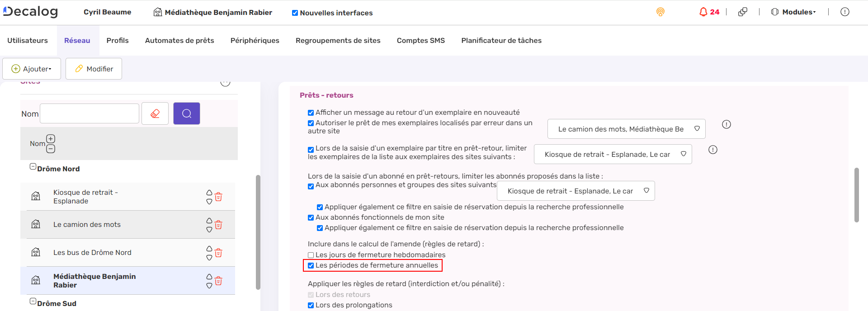Move Kiosque de retrait - Esplanade up with arrow
868x311 pixels.
(209, 192)
